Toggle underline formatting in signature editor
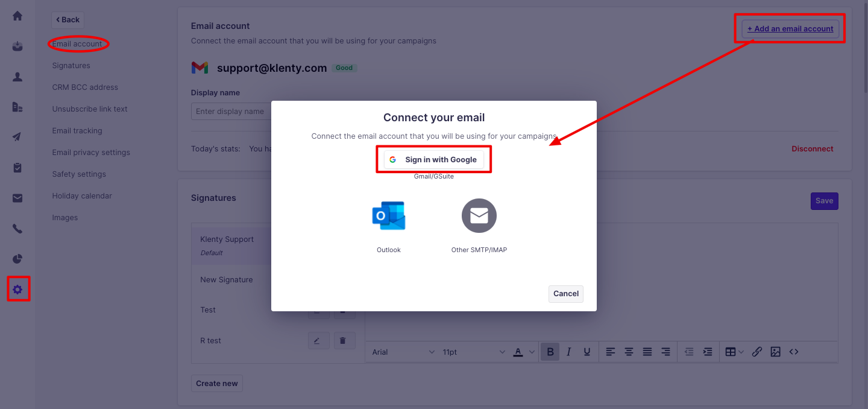The width and height of the screenshot is (868, 409). [x=587, y=352]
